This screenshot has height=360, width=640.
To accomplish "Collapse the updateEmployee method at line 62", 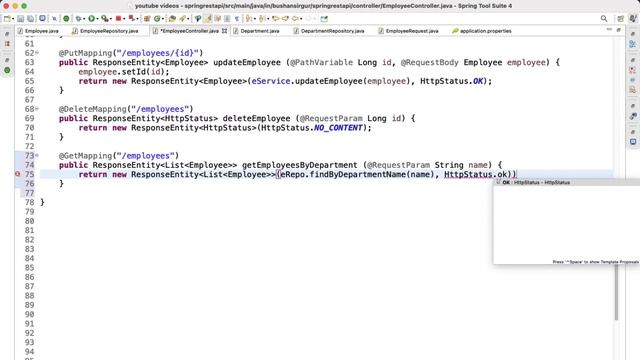I will coord(37,53).
